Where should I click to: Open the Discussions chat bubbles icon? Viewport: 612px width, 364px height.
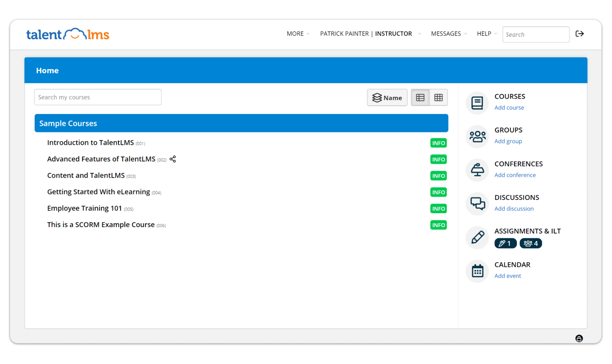pos(477,204)
